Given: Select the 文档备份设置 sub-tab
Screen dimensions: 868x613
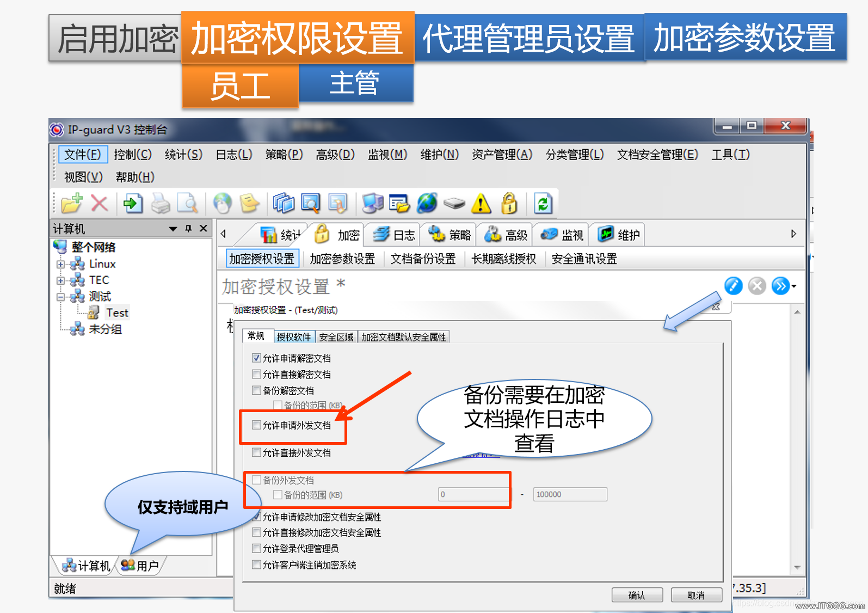Looking at the screenshot, I should pos(423,259).
